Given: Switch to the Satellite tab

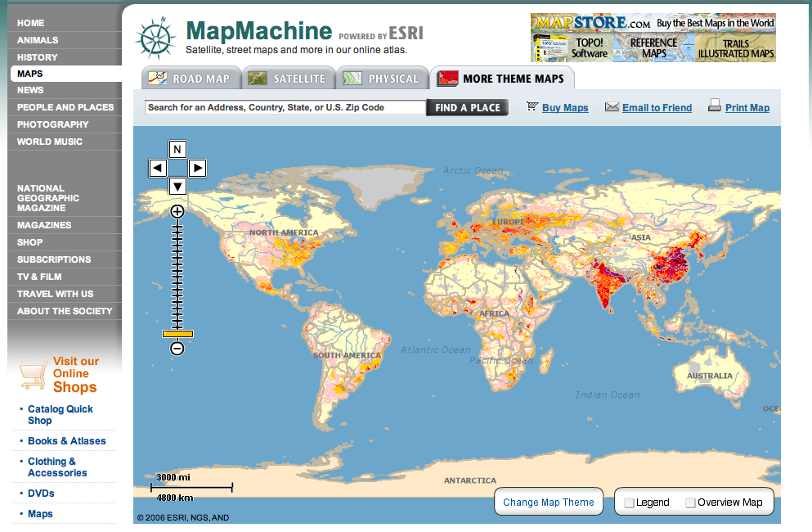Looking at the screenshot, I should click(x=289, y=79).
